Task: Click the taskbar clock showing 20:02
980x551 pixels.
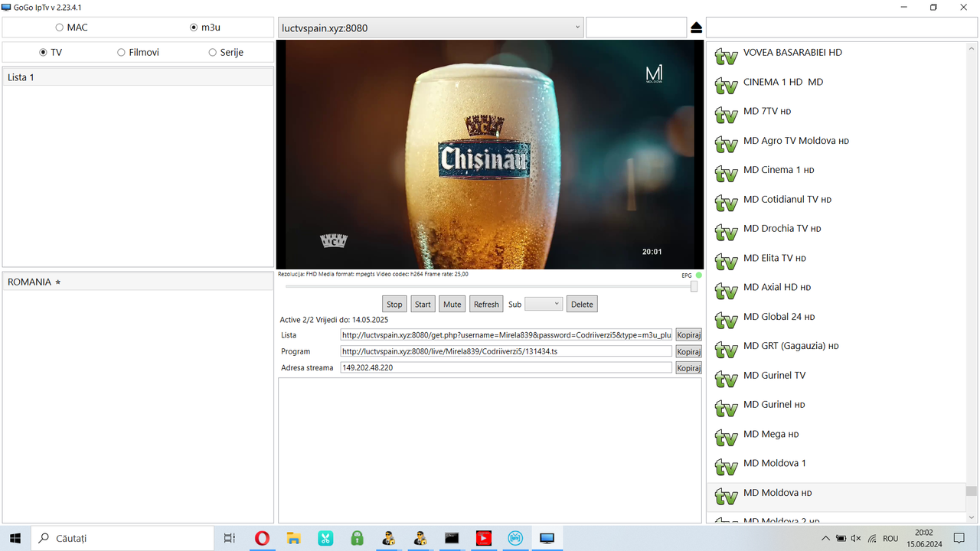Action: (x=924, y=538)
